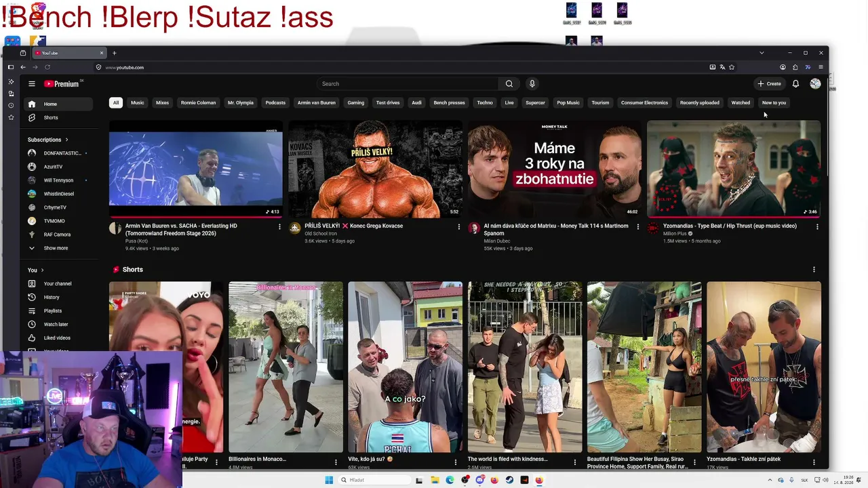Open bookmarks star in the sidebar
The image size is (868, 488).
(11, 117)
